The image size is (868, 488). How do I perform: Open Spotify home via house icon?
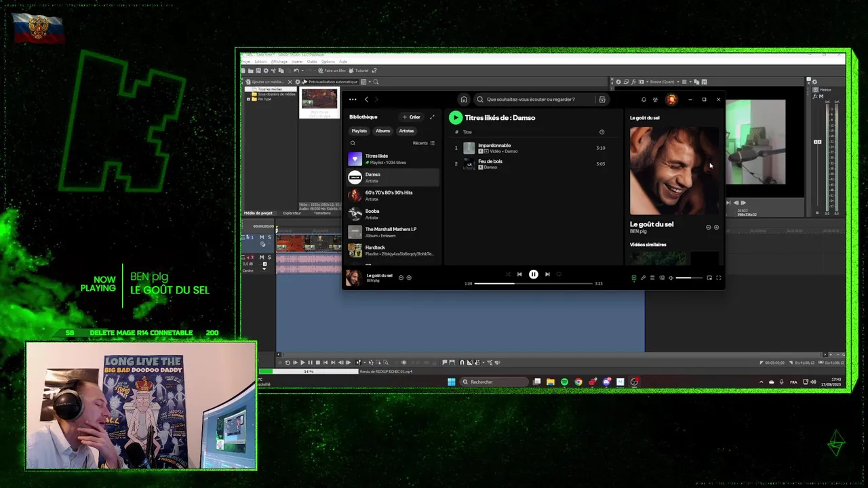(464, 100)
